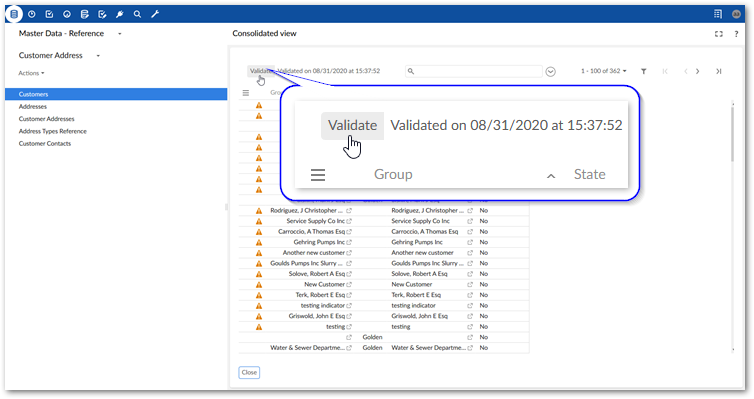Open the 1 - 100 of 362 page selector

click(x=603, y=71)
